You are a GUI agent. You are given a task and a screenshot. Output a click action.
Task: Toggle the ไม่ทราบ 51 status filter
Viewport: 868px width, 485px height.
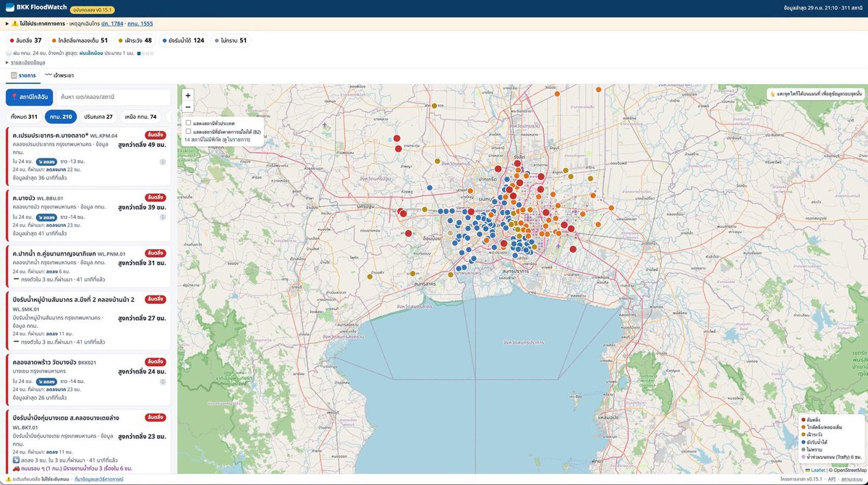click(231, 41)
